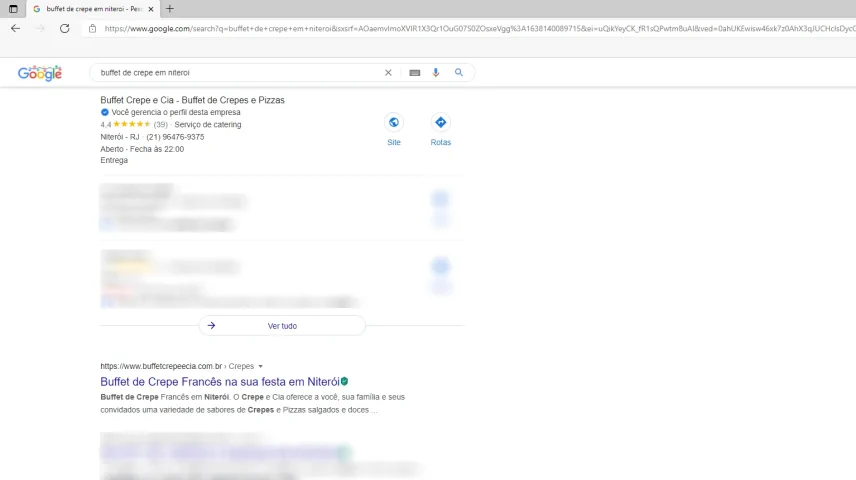The image size is (856, 480).
Task: Clear the search box with the X icon
Action: 388,73
